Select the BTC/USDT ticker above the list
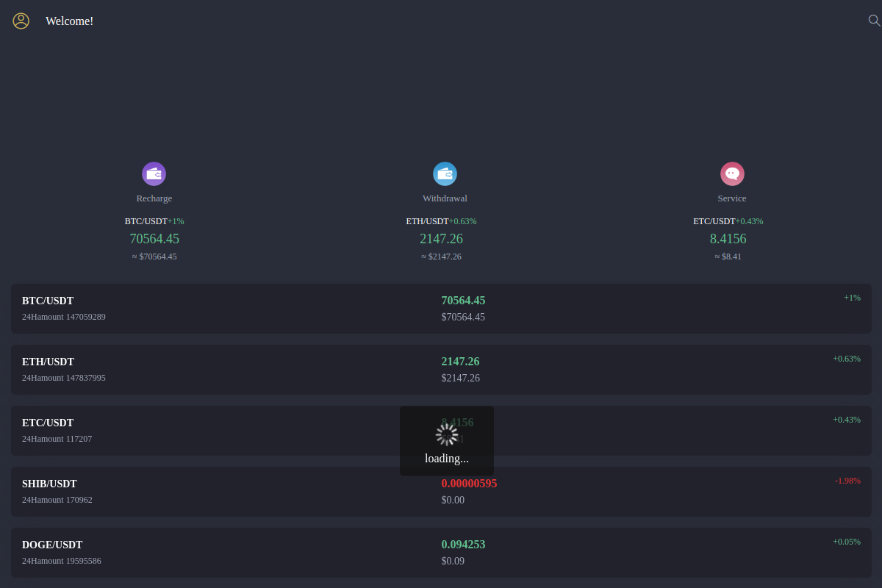Viewport: 882px width, 588px height. pos(146,220)
